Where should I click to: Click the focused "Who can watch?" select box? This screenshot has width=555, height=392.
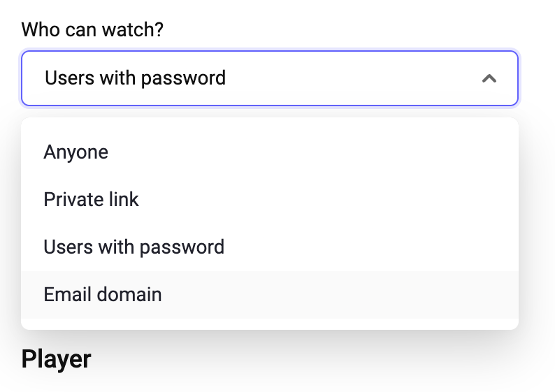269,78
